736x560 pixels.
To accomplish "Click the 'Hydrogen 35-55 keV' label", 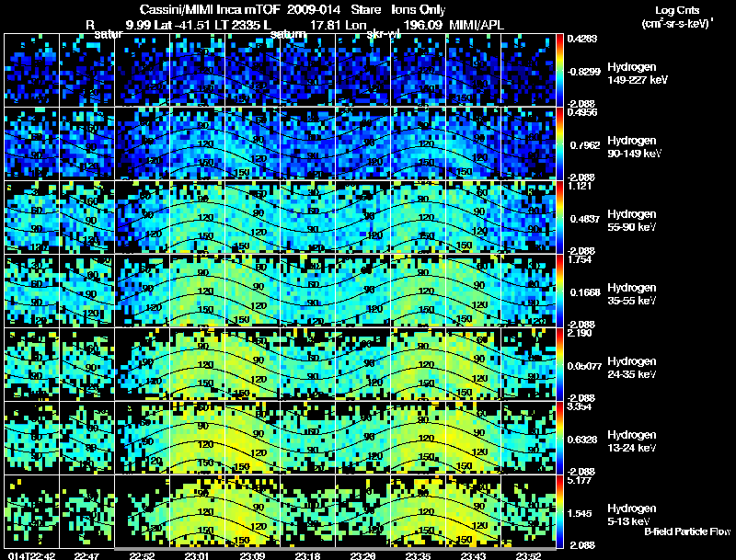I will pos(632,294).
